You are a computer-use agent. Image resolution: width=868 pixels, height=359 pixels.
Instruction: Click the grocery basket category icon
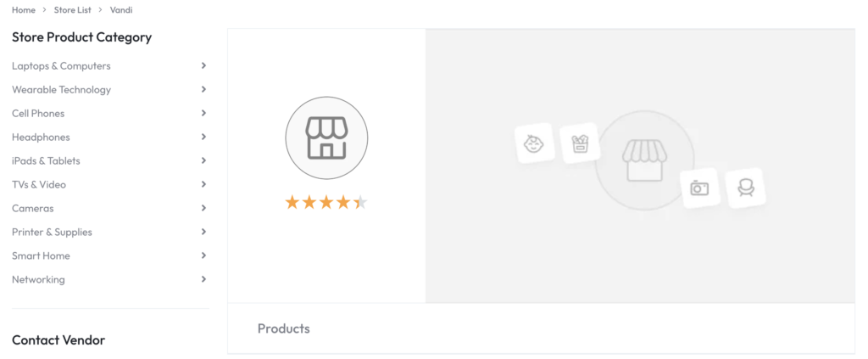coord(580,143)
